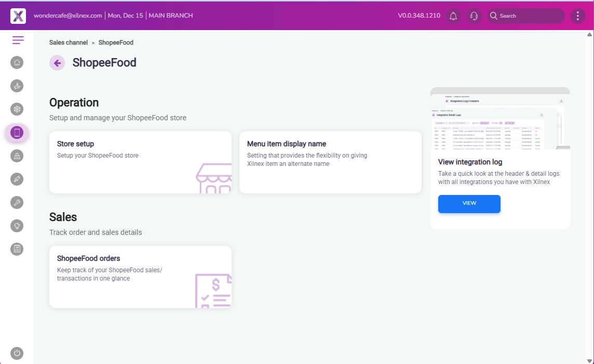Click the headset support icon
The height and width of the screenshot is (364, 594).
474,16
